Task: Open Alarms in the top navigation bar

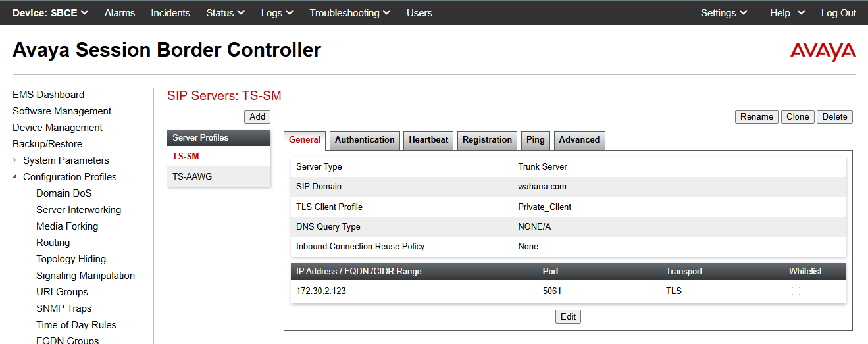Action: coord(120,13)
